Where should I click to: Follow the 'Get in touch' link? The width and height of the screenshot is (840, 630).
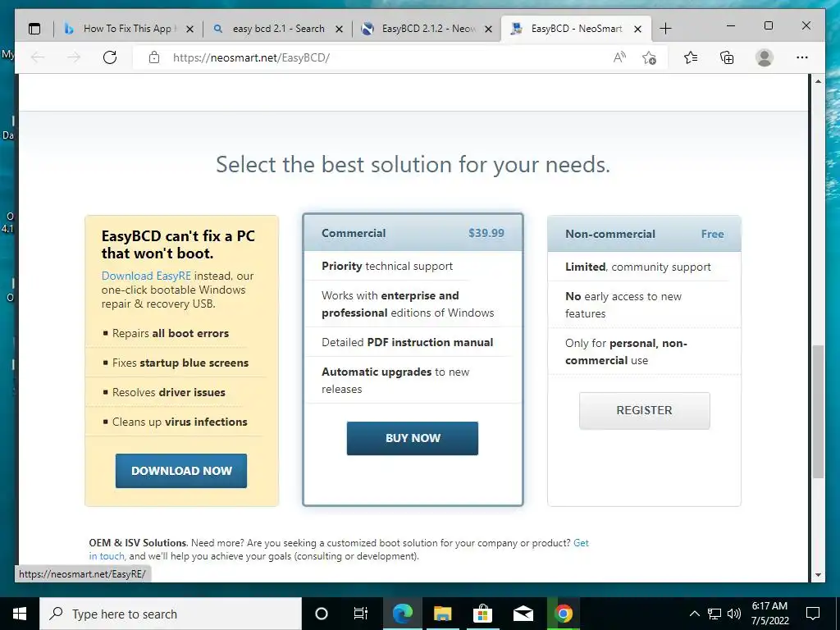click(581, 543)
